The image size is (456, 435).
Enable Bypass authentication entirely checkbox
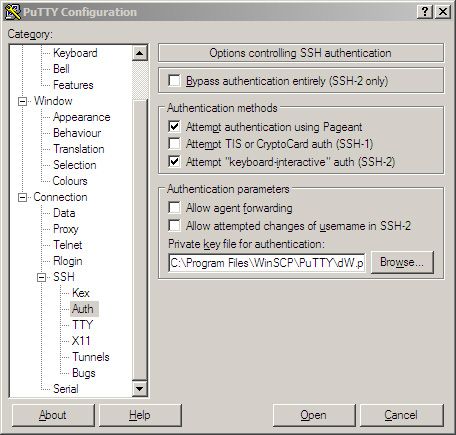click(x=175, y=81)
